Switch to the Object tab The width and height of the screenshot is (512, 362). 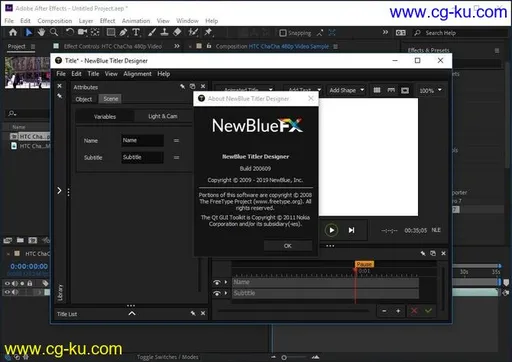coord(84,99)
